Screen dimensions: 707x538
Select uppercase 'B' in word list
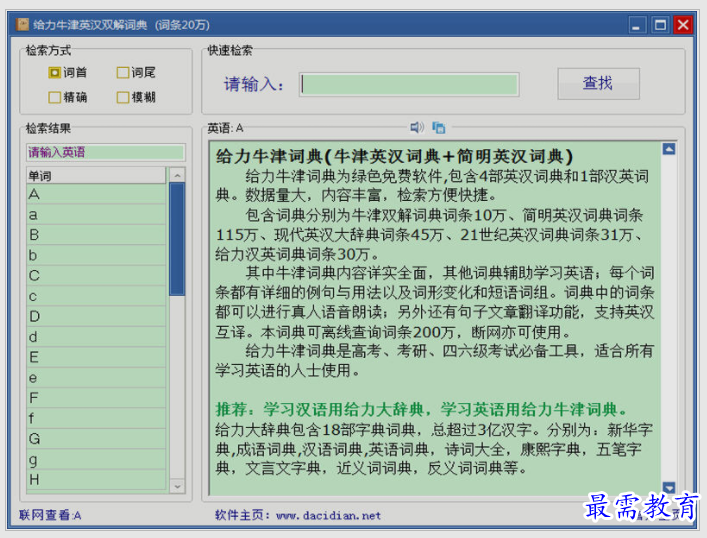[96, 235]
